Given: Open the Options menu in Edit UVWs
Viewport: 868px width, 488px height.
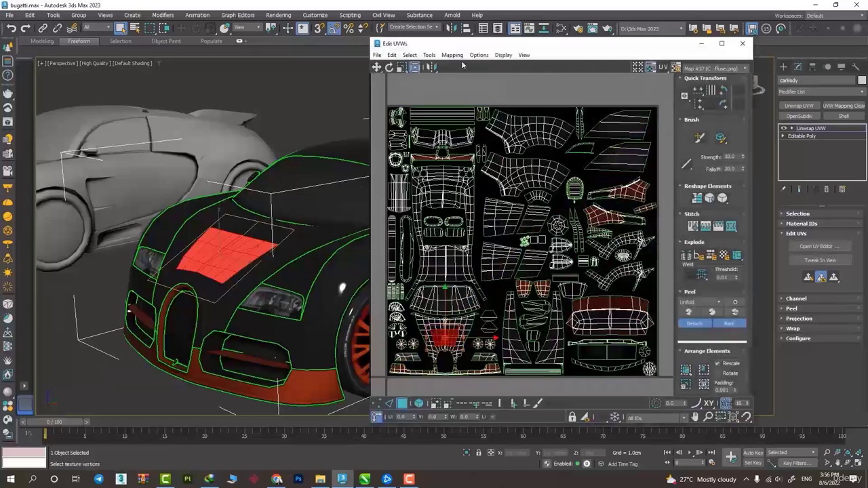Looking at the screenshot, I should tap(479, 55).
